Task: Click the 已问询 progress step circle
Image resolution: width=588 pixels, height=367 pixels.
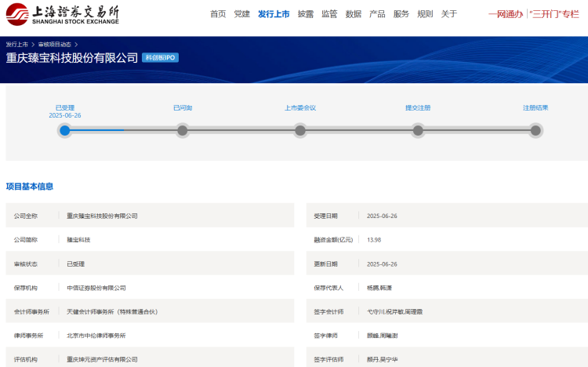Action: click(183, 130)
